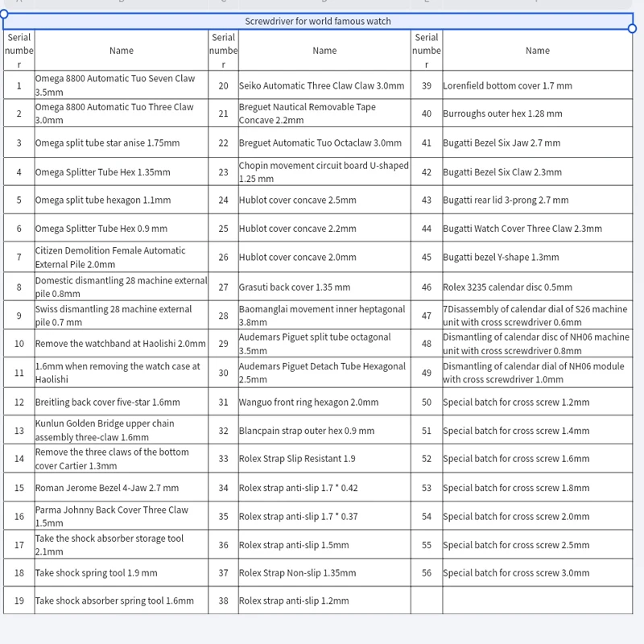The image size is (644, 644).
Task: Click "Omega split tube star anise 1.75mm" cell
Action: 122,142
